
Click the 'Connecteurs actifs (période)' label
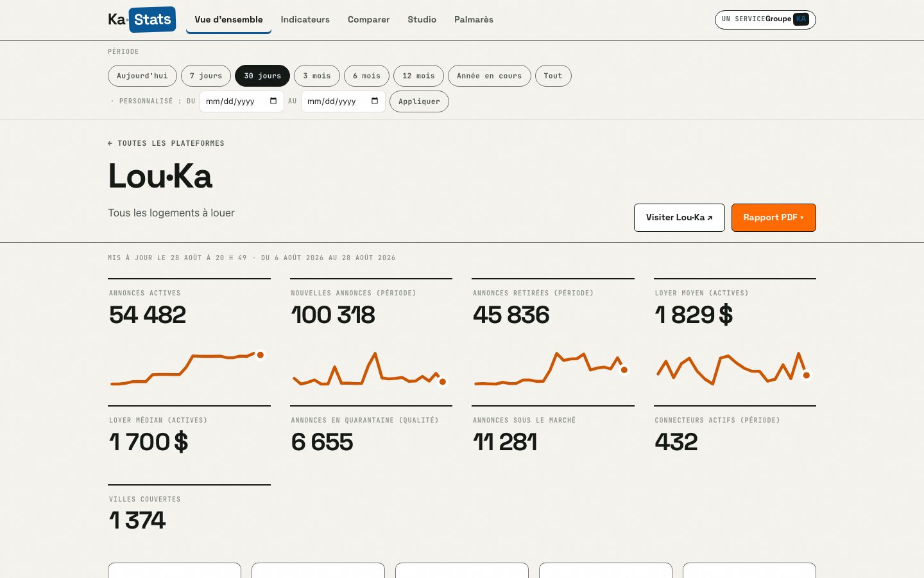717,420
